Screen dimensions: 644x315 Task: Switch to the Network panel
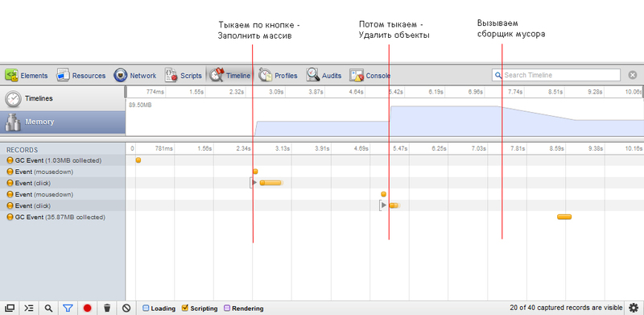[x=135, y=76]
